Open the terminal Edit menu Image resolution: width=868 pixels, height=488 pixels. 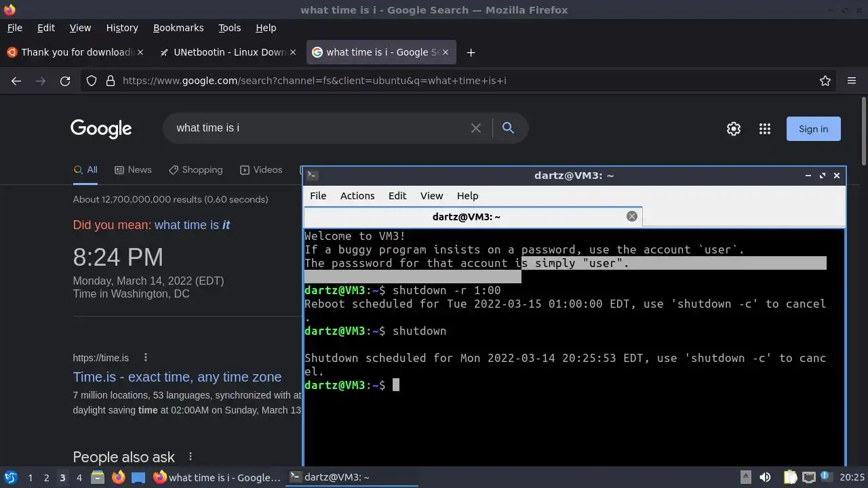(397, 195)
